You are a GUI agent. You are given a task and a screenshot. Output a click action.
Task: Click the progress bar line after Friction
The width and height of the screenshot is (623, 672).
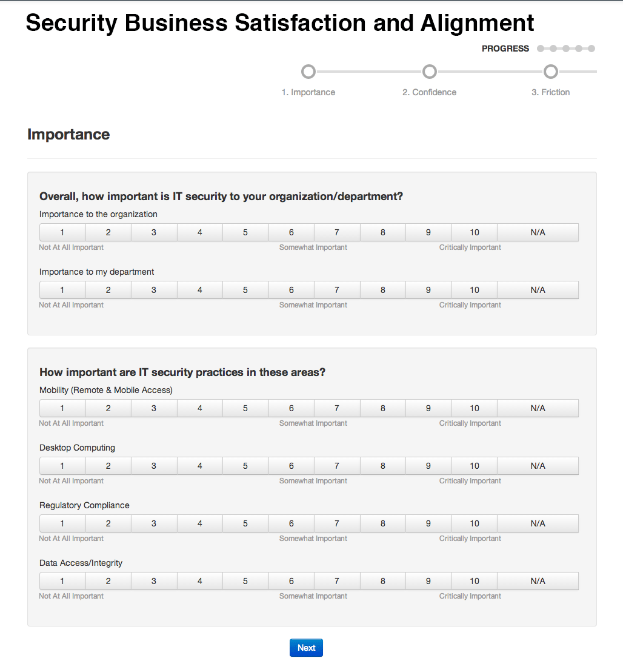point(578,72)
